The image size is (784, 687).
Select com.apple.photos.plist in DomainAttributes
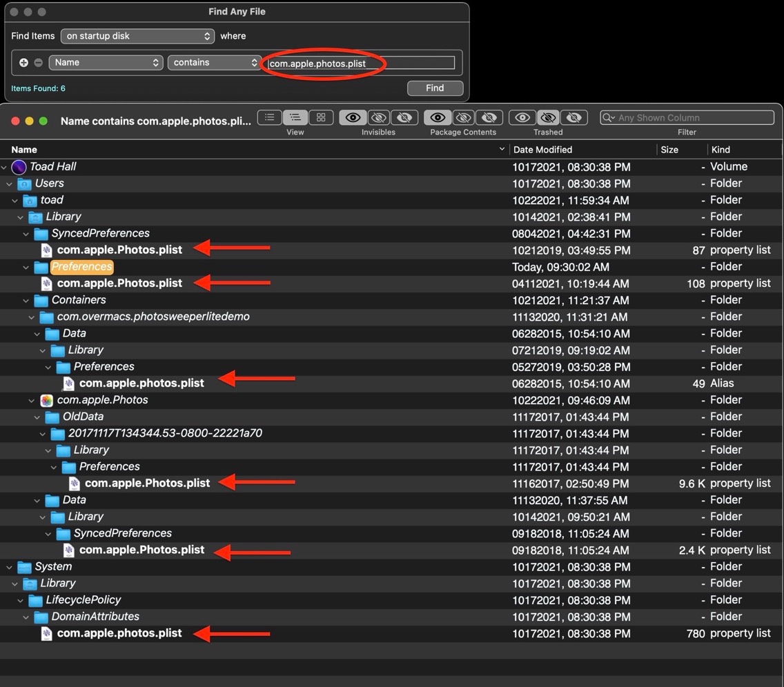pos(119,633)
